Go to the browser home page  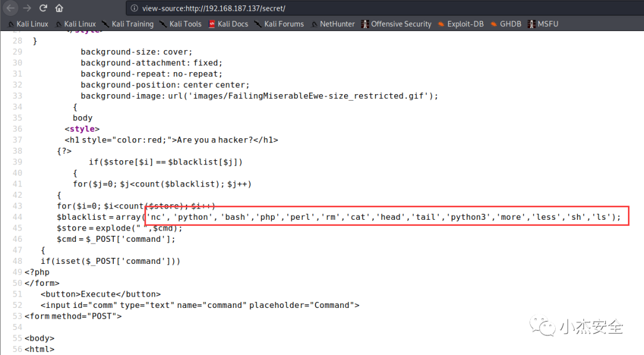pos(59,8)
